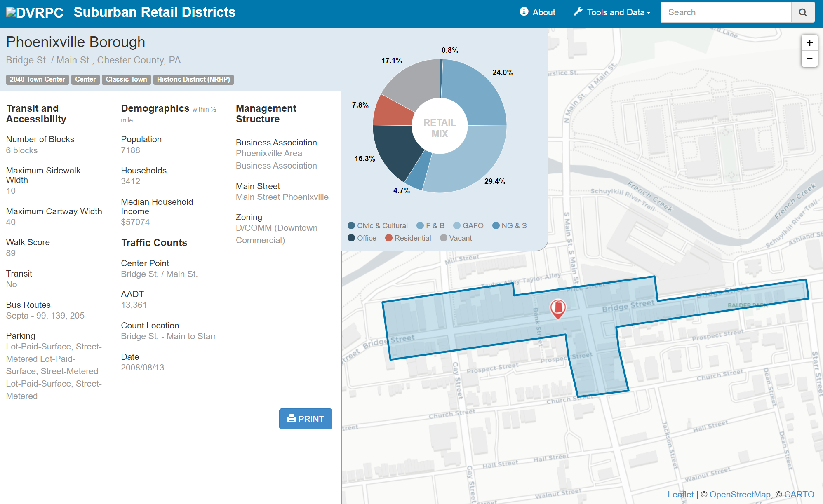The width and height of the screenshot is (823, 504).
Task: Open the Leaflet attribution link
Action: 680,495
